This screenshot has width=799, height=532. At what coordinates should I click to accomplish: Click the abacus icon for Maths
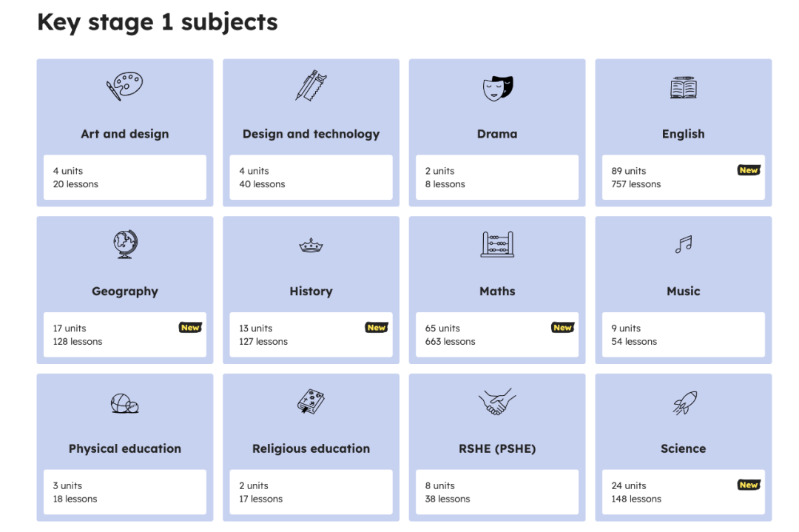coord(497,244)
